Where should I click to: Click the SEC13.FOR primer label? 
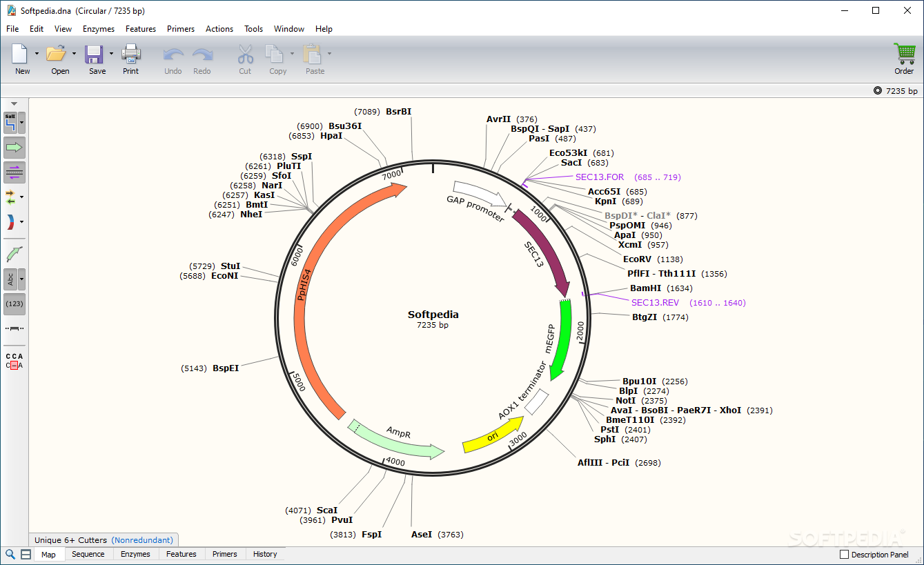tap(600, 177)
